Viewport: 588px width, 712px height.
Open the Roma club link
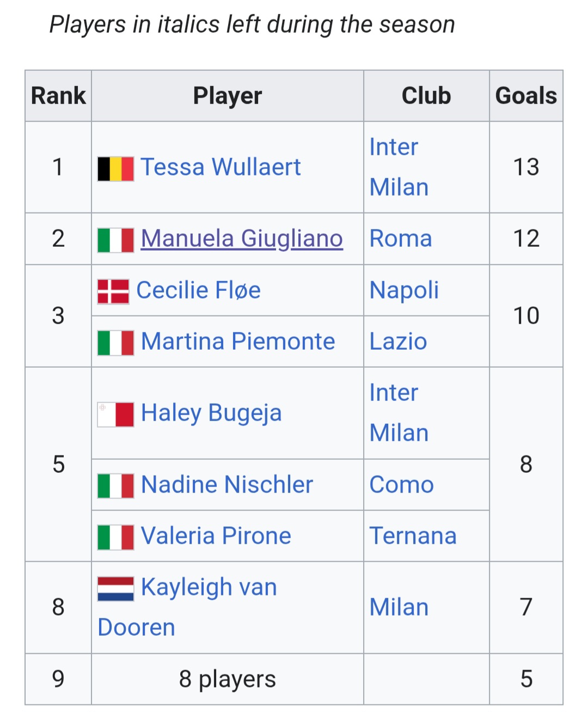click(x=401, y=239)
